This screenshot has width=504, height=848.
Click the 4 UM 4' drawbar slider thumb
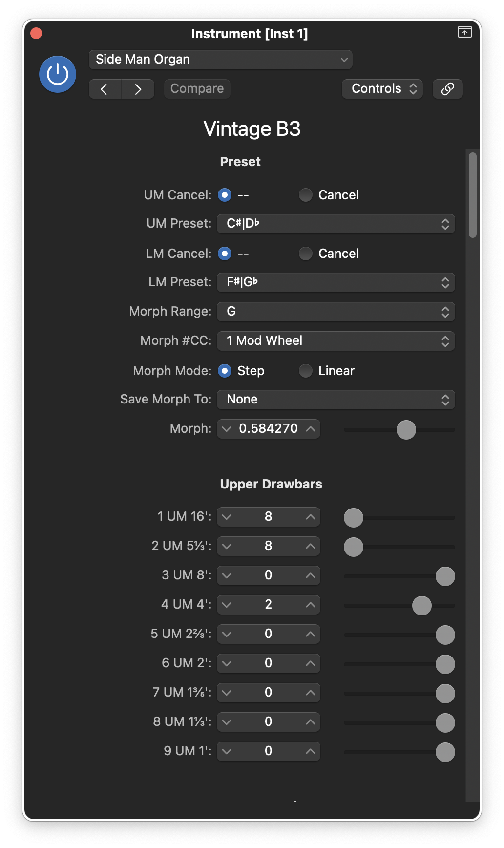(x=422, y=606)
